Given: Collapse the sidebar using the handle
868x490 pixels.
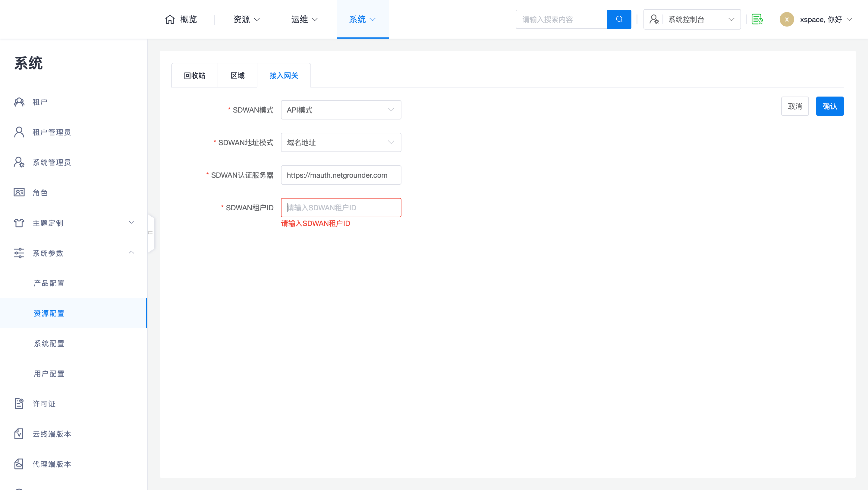Looking at the screenshot, I should [151, 233].
